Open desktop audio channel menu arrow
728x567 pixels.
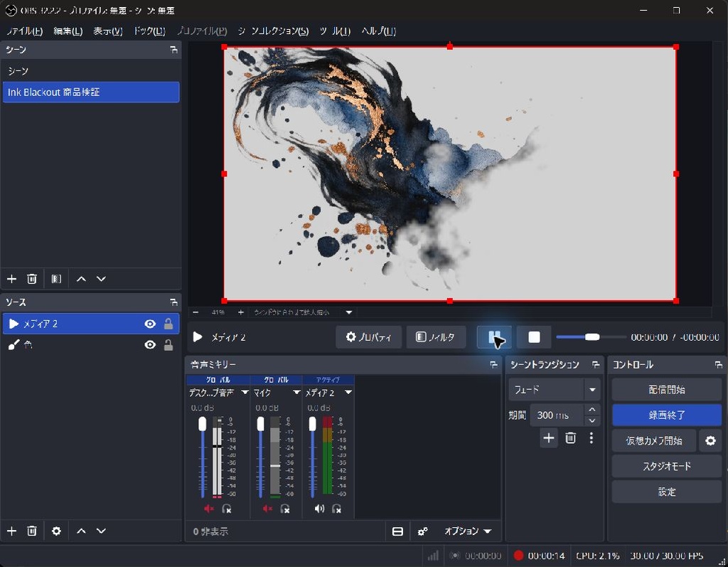click(245, 393)
